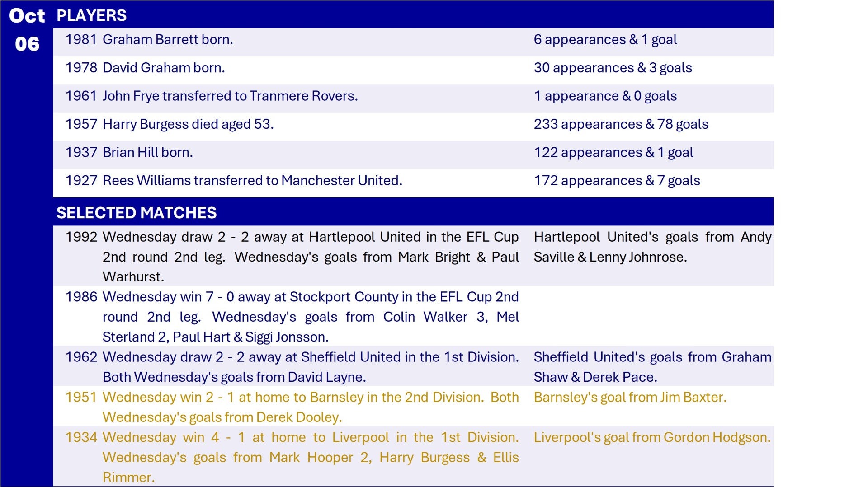
Task: Click the 1992 Hartlepool United match description
Action: click(310, 257)
